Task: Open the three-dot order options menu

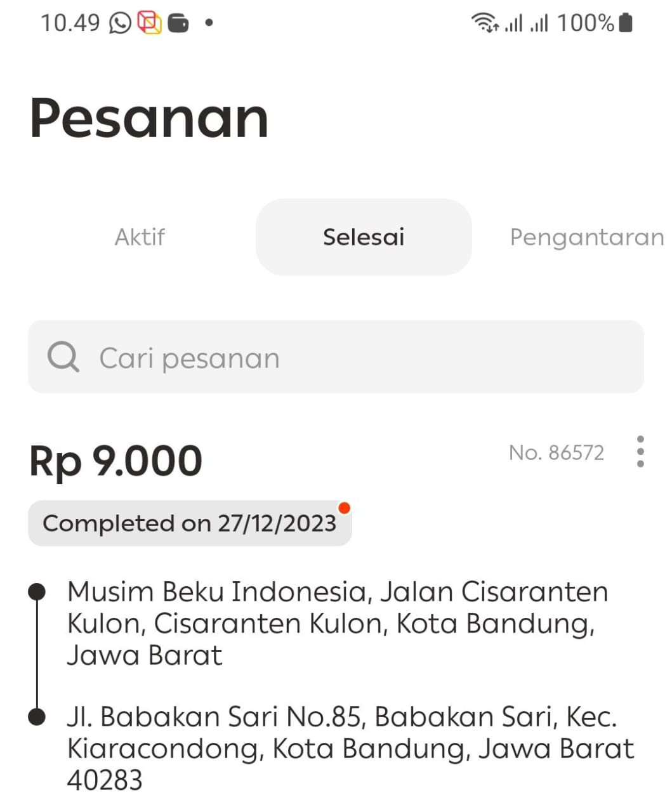Action: [640, 452]
